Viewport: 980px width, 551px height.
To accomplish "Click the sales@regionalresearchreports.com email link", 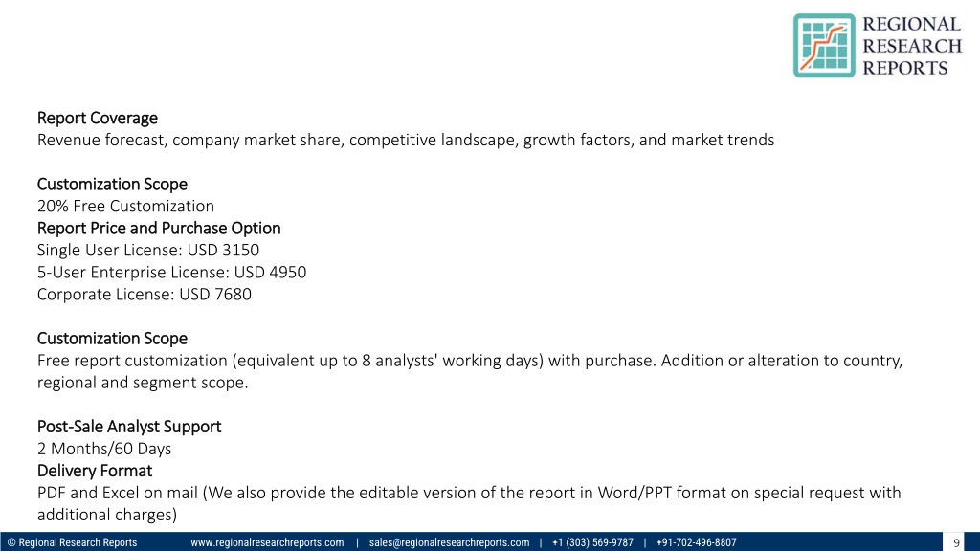I will pos(448,542).
